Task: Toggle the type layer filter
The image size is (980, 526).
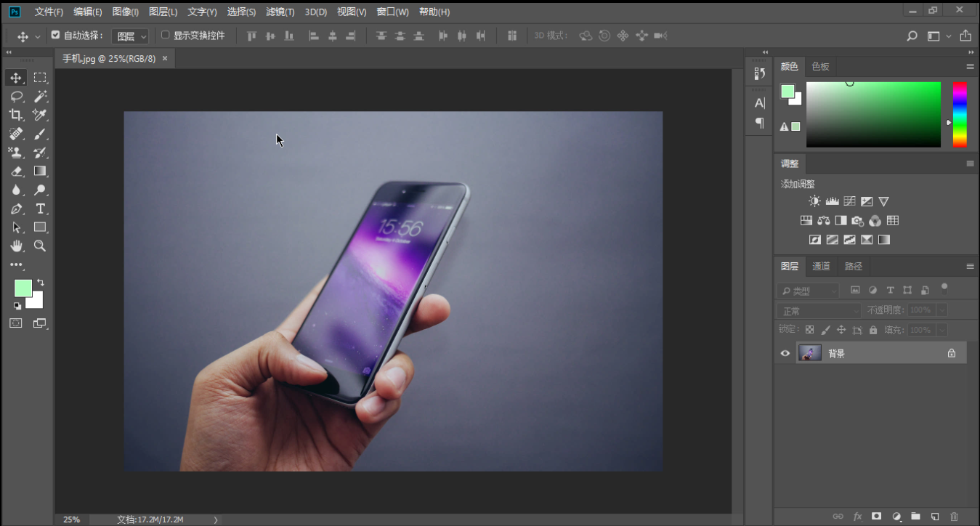Action: 890,291
